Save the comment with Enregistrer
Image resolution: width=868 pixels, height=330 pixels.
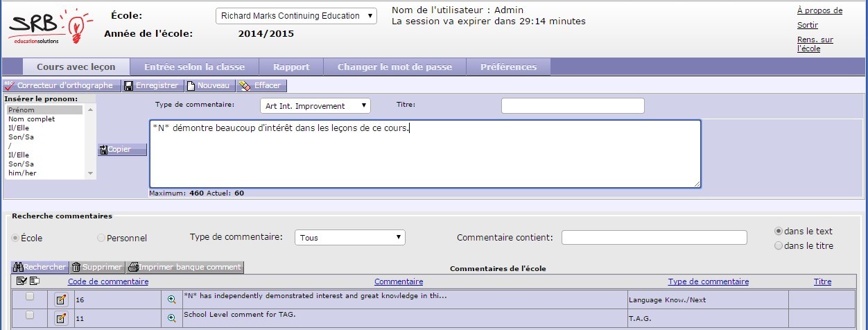[x=151, y=85]
